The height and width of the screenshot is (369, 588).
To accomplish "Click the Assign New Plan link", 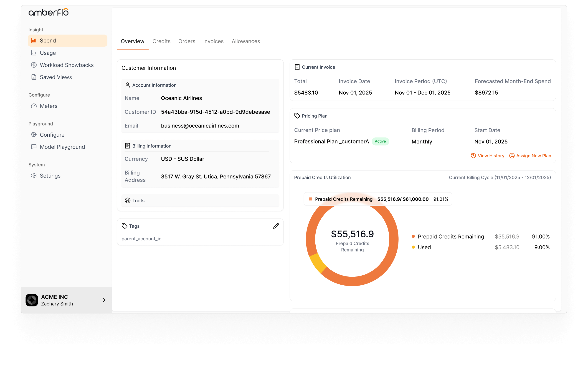I will point(533,156).
